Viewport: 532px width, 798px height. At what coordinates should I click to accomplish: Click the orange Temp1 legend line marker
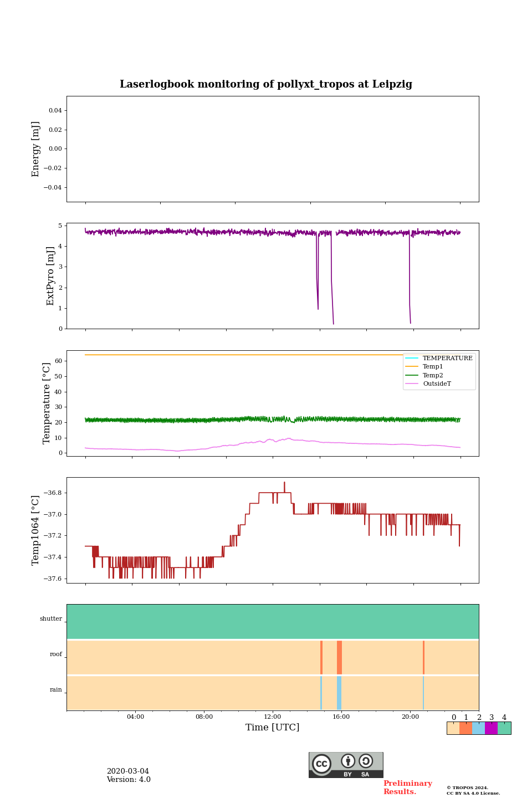(413, 367)
